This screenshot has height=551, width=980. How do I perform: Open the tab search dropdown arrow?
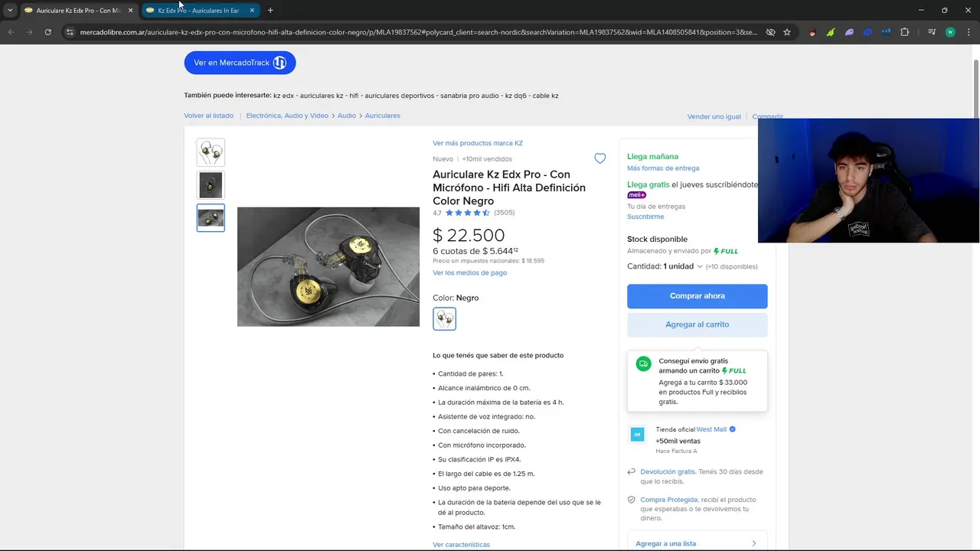(x=9, y=11)
